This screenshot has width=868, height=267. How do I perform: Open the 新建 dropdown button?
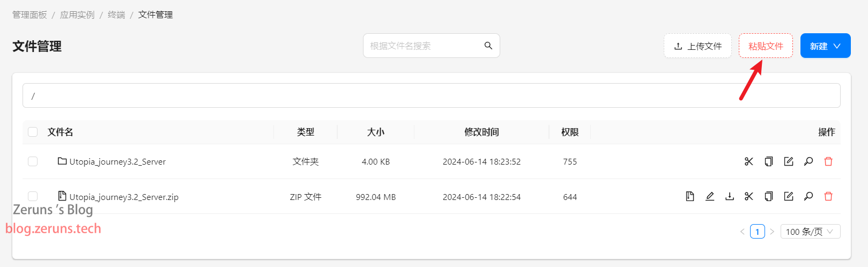click(x=826, y=46)
